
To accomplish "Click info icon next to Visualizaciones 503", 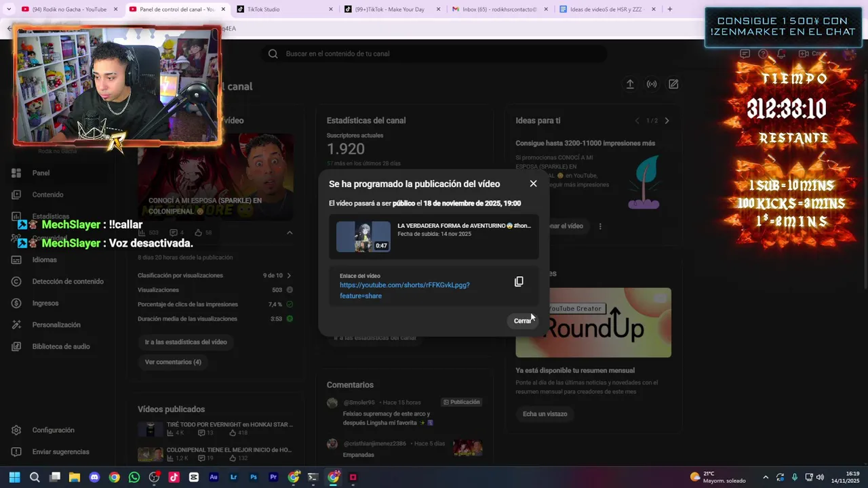I will (x=290, y=290).
